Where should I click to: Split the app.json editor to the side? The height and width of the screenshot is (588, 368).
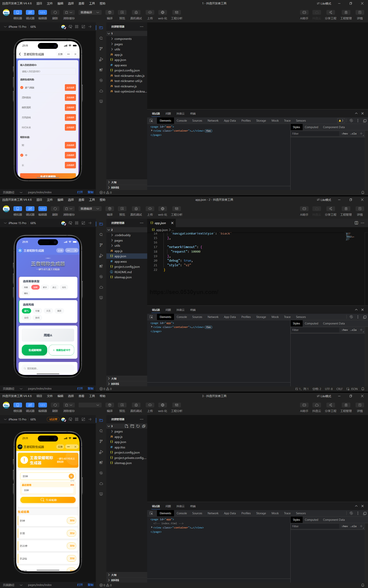(356, 223)
